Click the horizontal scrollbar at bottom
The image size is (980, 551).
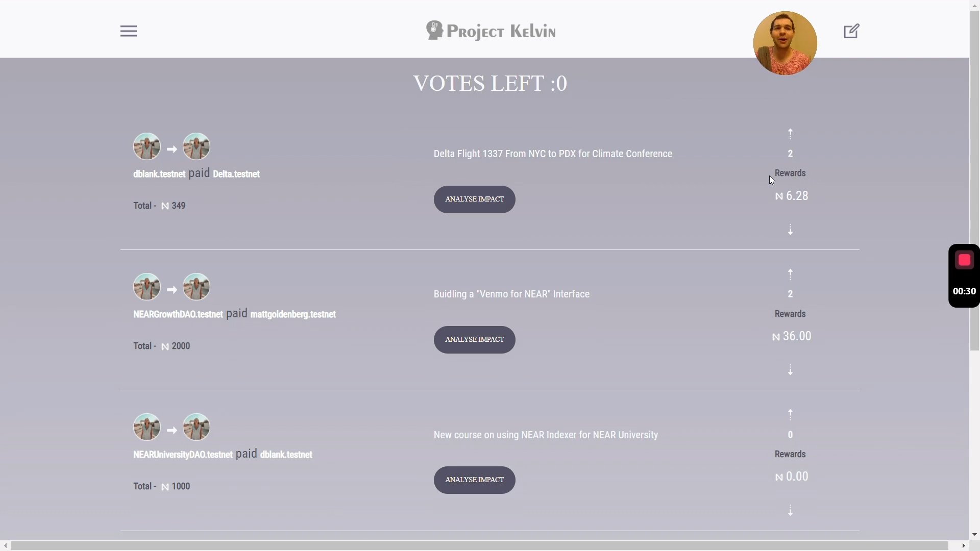[479, 546]
